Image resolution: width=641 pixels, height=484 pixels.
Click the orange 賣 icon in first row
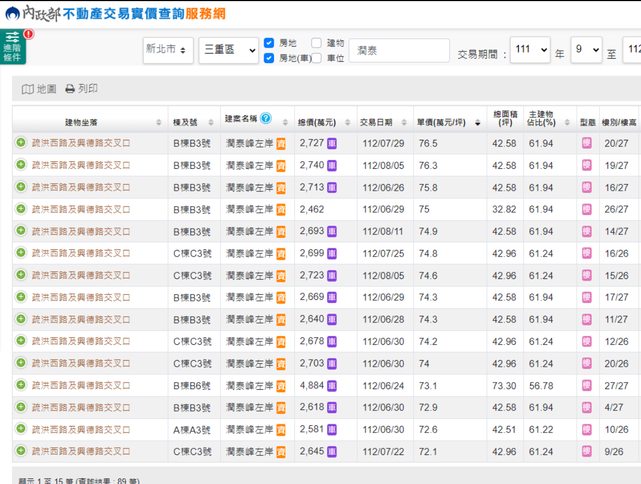click(281, 144)
